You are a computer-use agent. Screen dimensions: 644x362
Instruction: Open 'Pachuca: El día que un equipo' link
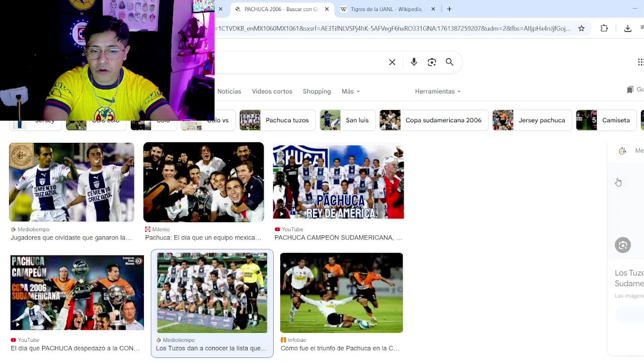coord(203,238)
